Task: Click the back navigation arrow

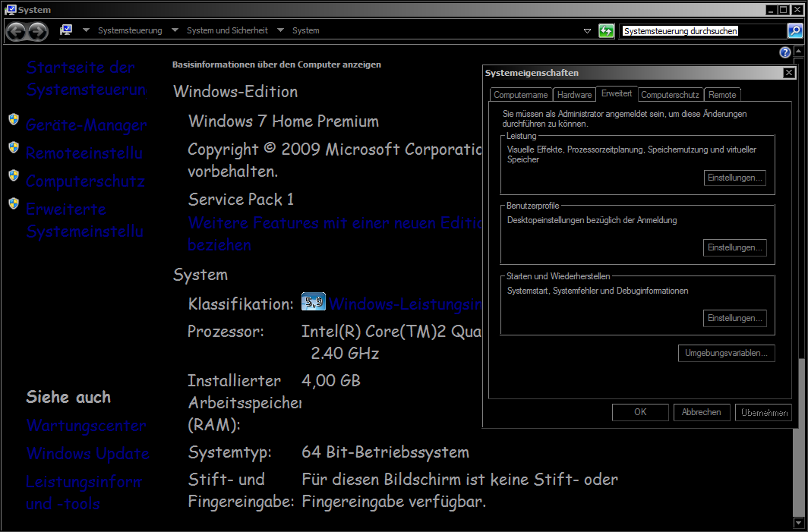Action: [x=16, y=31]
